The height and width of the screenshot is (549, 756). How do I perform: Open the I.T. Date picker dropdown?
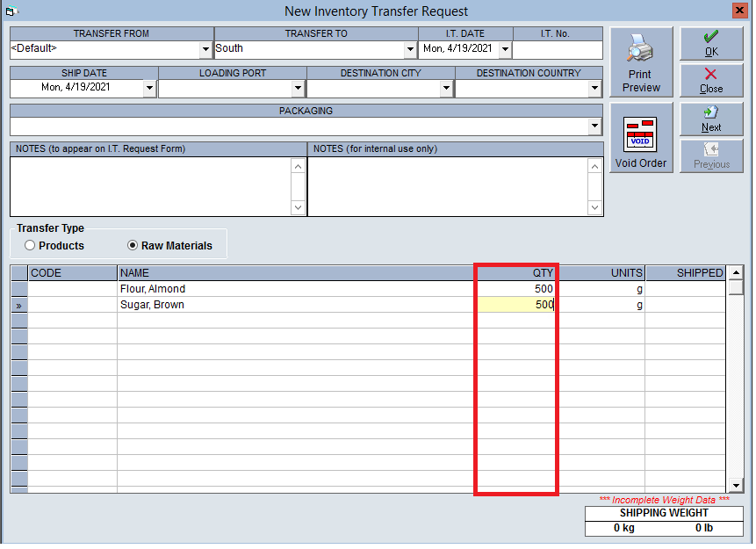pyautogui.click(x=507, y=50)
